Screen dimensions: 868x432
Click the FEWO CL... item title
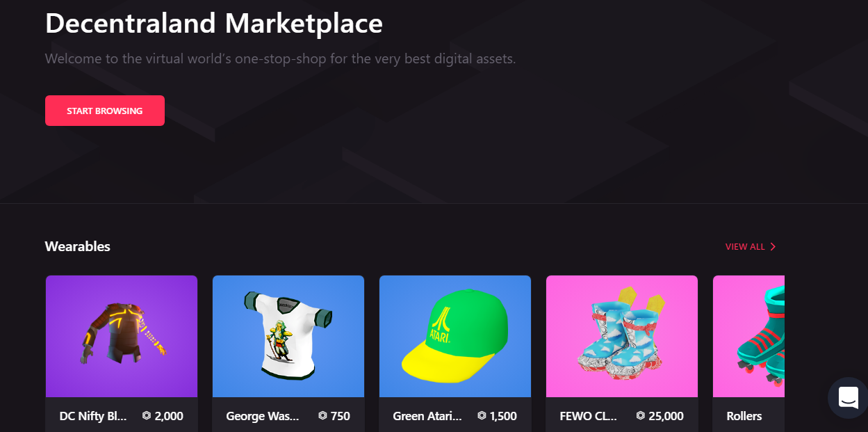point(589,416)
